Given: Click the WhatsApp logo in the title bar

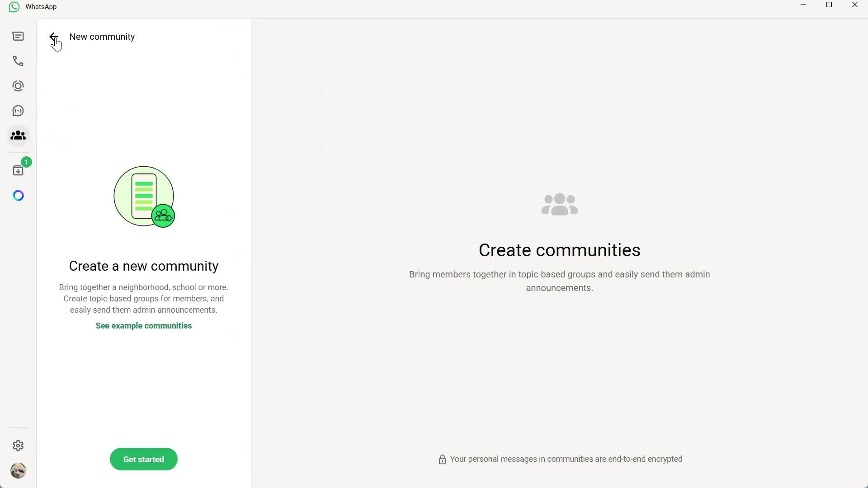Looking at the screenshot, I should 14,7.
